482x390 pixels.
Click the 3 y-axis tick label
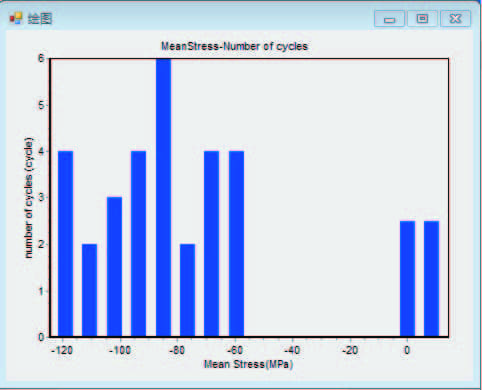[x=41, y=197]
